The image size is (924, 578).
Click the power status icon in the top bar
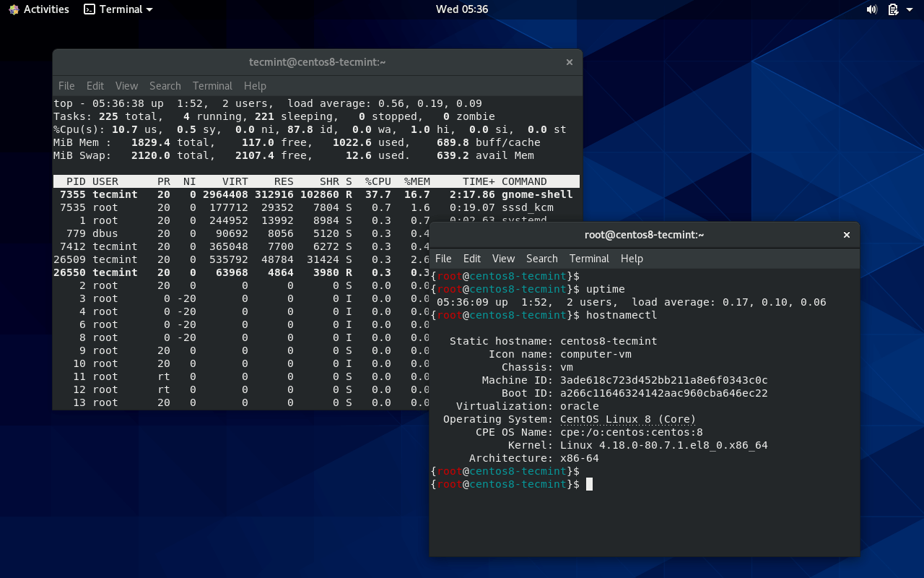click(x=894, y=9)
